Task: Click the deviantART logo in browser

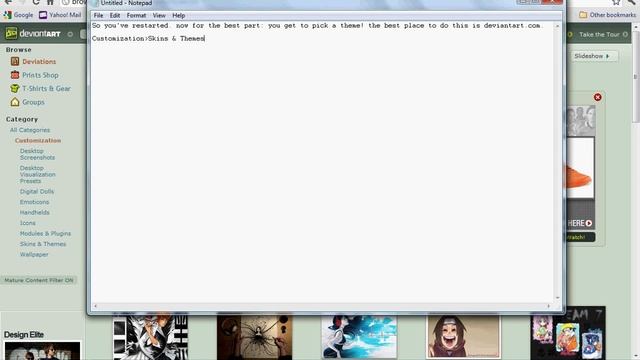Action: click(33, 33)
